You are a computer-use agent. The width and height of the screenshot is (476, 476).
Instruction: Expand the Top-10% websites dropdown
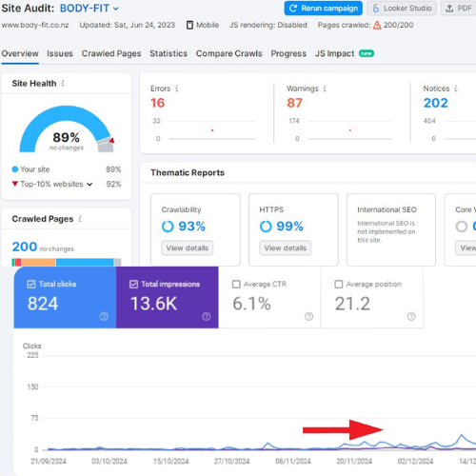tap(89, 185)
